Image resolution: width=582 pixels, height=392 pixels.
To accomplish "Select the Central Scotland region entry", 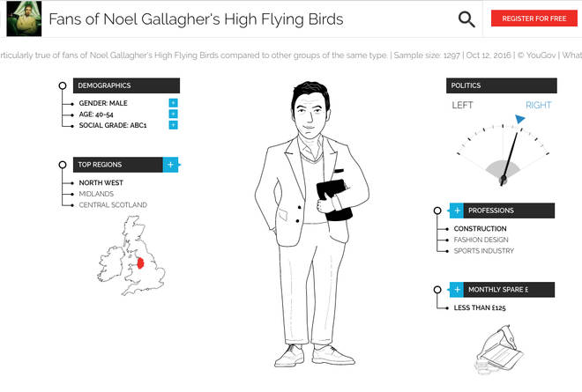I will click(x=113, y=205).
